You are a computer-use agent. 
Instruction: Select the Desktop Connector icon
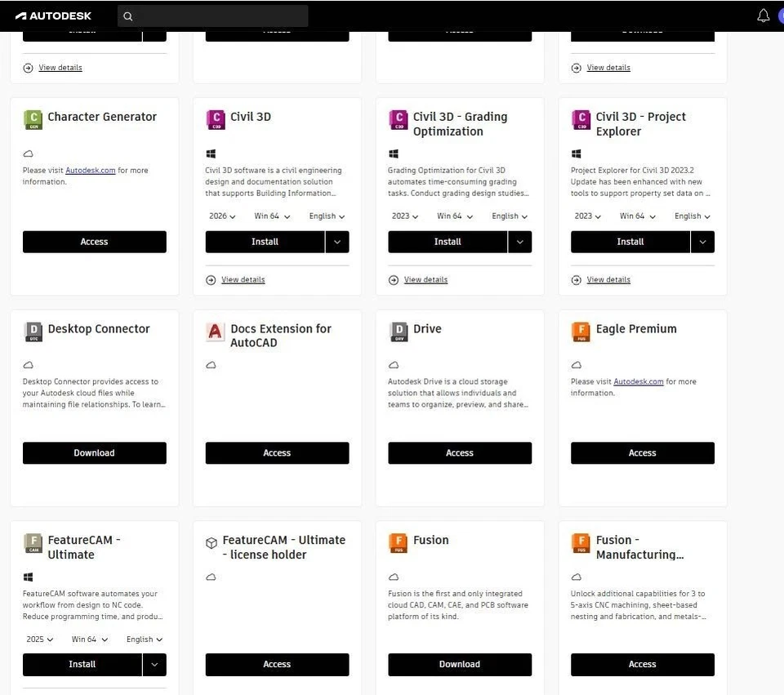[x=33, y=330]
